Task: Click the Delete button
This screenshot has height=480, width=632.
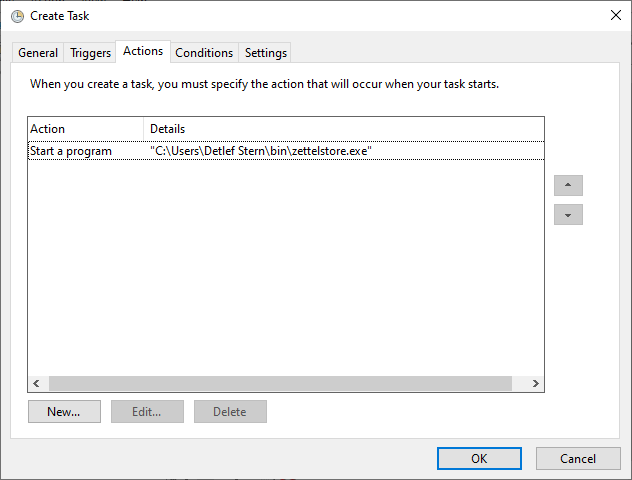Action: (230, 411)
